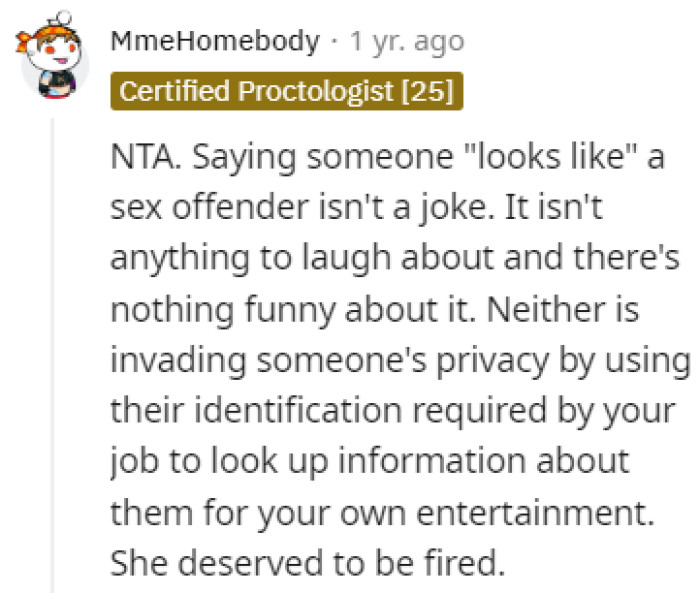Click the dot separator after the username

coord(334,41)
